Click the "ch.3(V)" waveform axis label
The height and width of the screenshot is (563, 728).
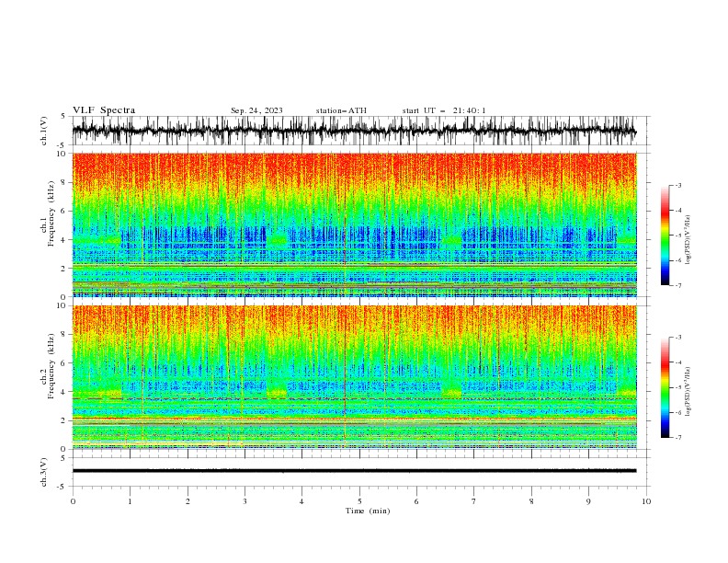44,472
